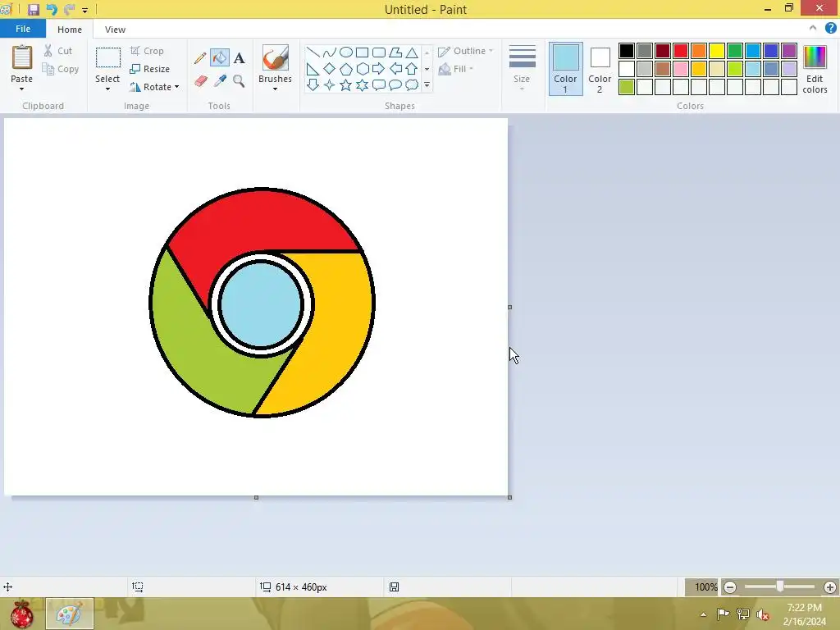Click the Crop button

click(147, 51)
